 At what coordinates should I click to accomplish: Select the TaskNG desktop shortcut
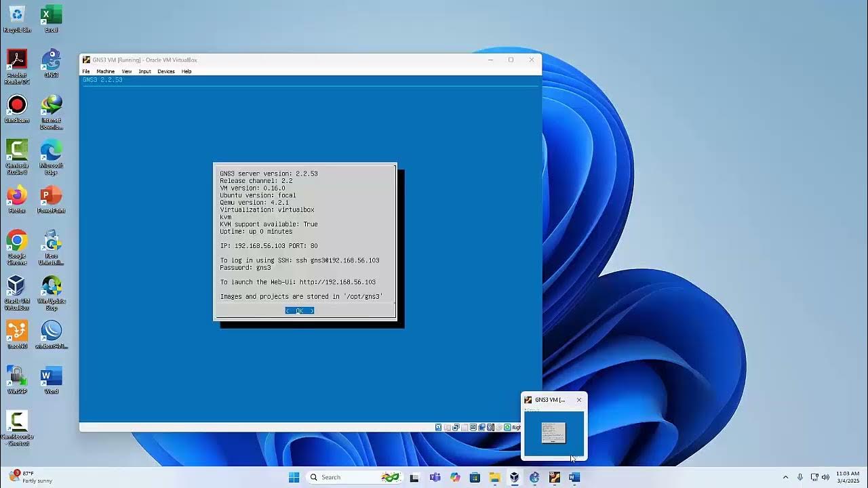pos(17,335)
